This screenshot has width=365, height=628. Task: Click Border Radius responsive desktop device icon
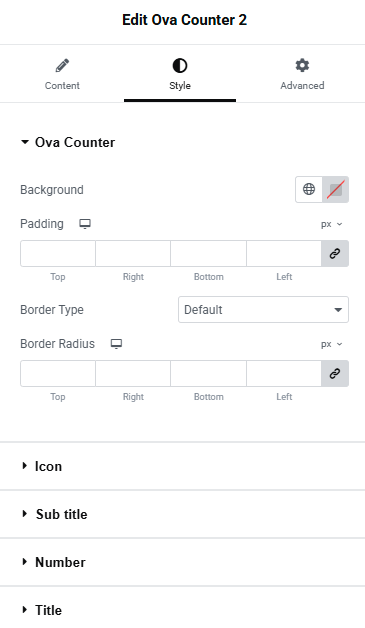coord(117,344)
